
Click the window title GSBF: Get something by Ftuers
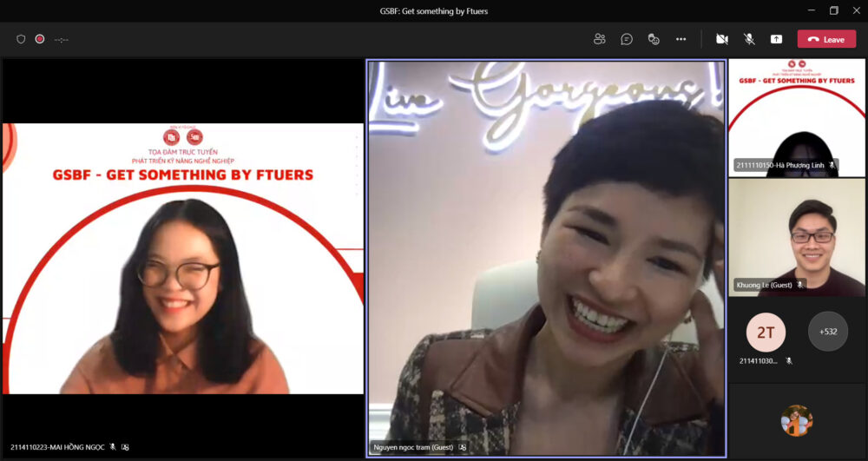coord(434,11)
